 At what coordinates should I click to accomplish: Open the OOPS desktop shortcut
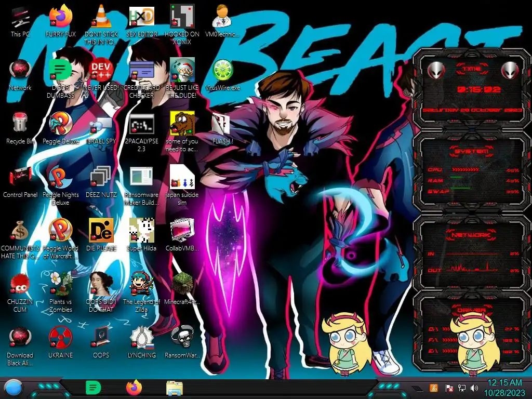coord(101,338)
